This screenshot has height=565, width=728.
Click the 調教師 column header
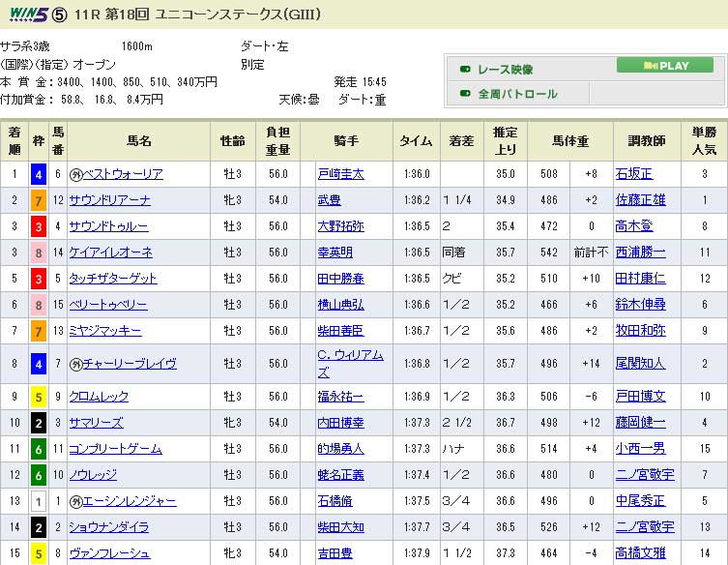point(647,141)
